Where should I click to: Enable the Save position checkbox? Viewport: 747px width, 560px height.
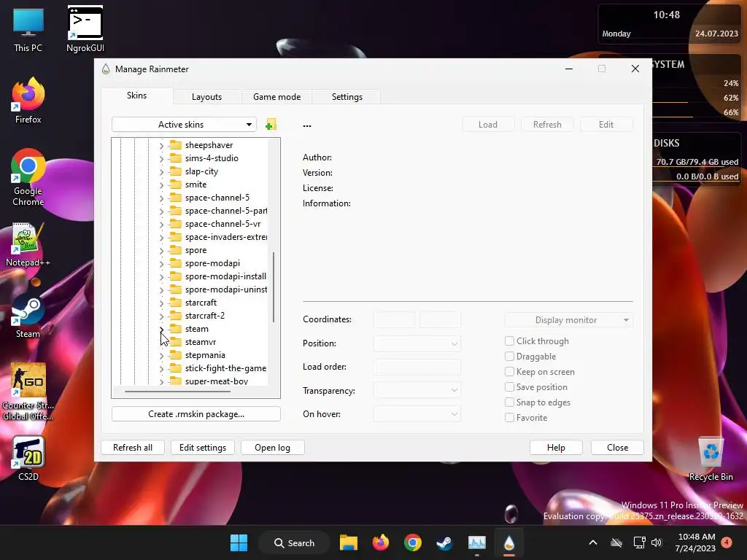[509, 386]
